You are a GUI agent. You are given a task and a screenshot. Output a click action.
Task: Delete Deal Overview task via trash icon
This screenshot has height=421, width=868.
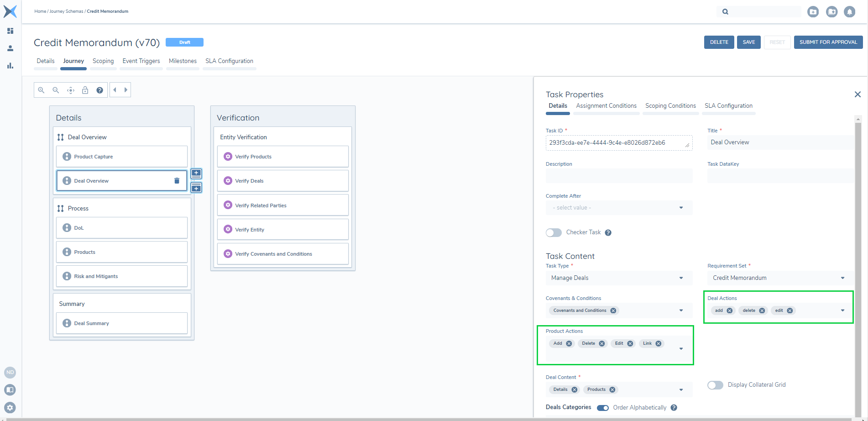177,181
